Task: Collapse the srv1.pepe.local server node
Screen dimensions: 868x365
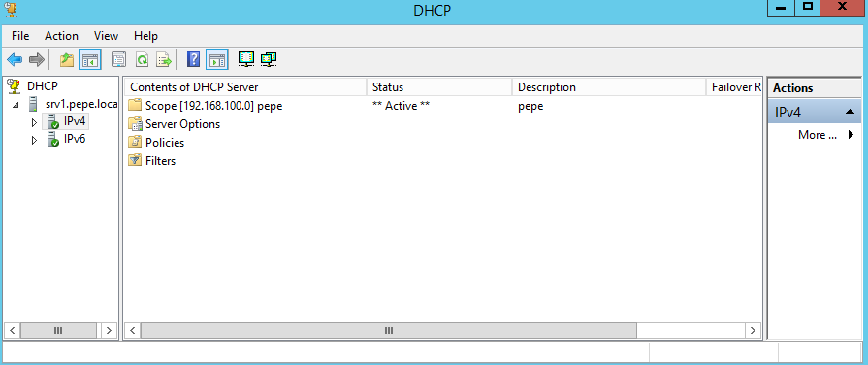Action: pyautogui.click(x=15, y=104)
